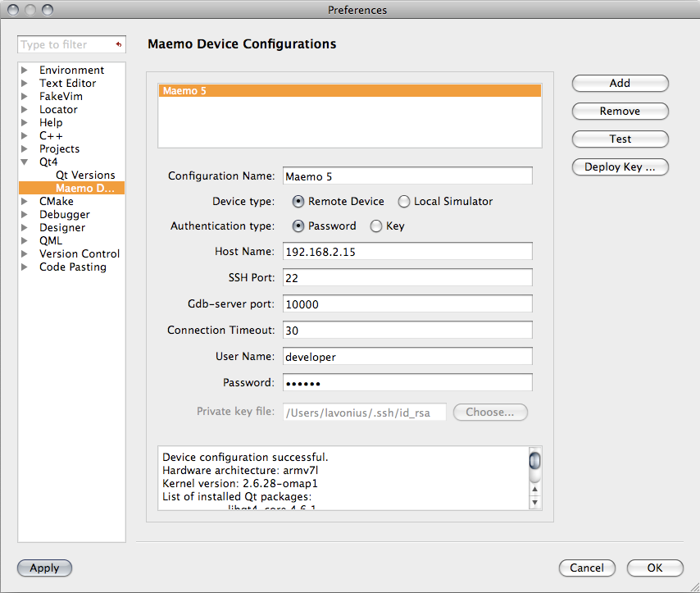700x593 pixels.
Task: Click the Add configuration button
Action: click(x=620, y=83)
